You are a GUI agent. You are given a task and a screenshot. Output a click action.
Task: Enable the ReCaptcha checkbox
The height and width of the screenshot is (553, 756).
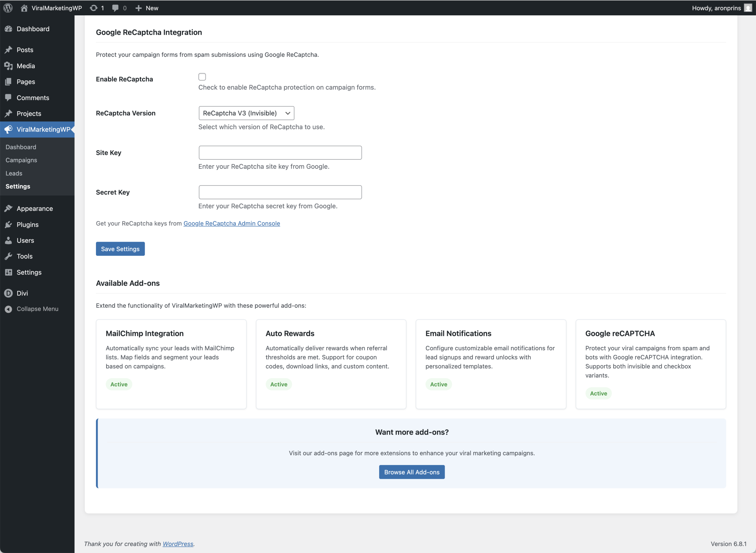coord(202,77)
